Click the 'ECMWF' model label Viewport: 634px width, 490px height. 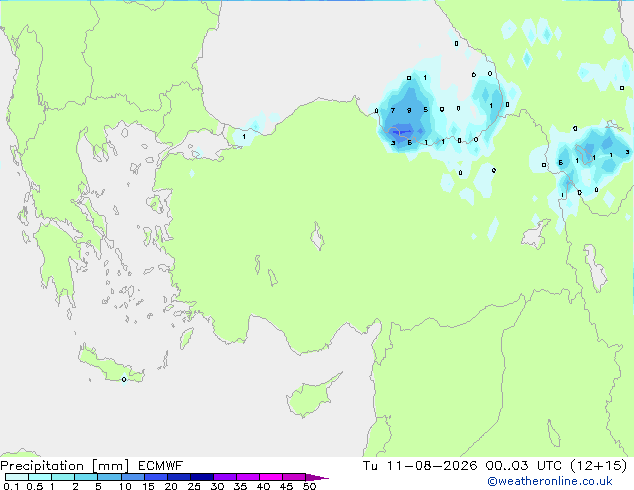(x=161, y=466)
